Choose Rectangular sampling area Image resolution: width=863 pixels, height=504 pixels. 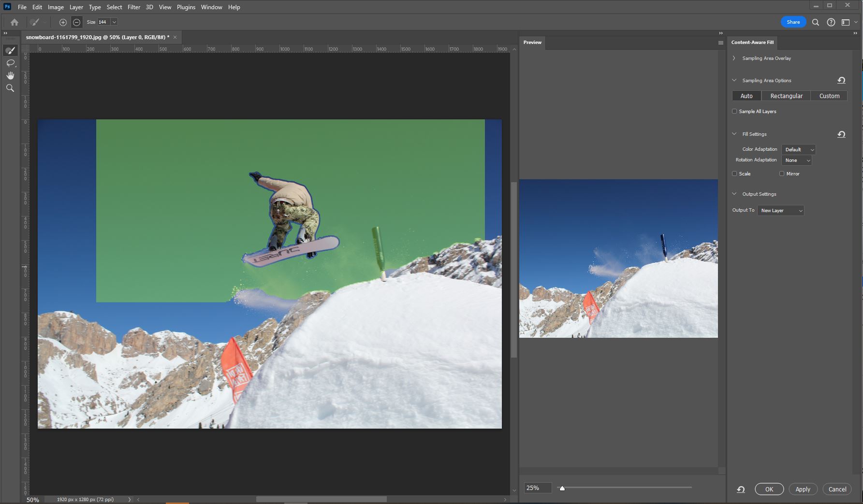pyautogui.click(x=786, y=96)
